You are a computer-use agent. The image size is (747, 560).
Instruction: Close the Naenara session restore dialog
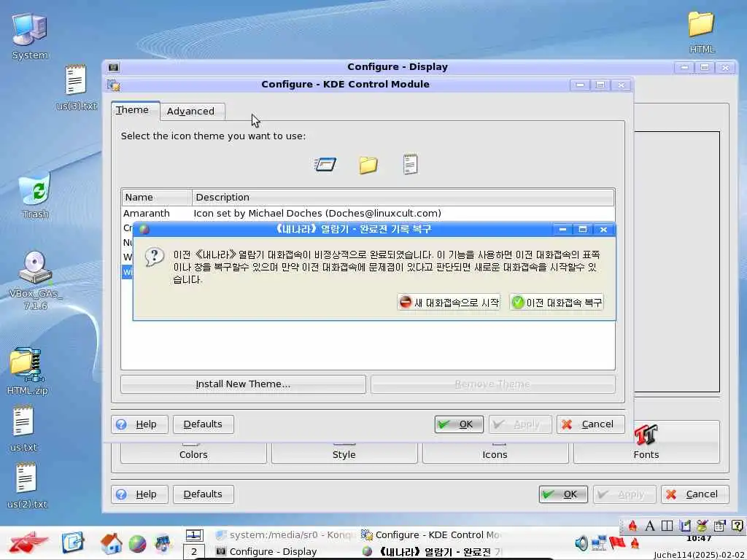point(603,229)
